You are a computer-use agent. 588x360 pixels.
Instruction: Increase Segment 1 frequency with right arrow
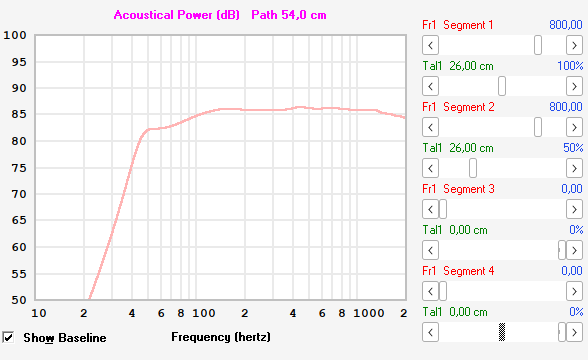point(574,45)
